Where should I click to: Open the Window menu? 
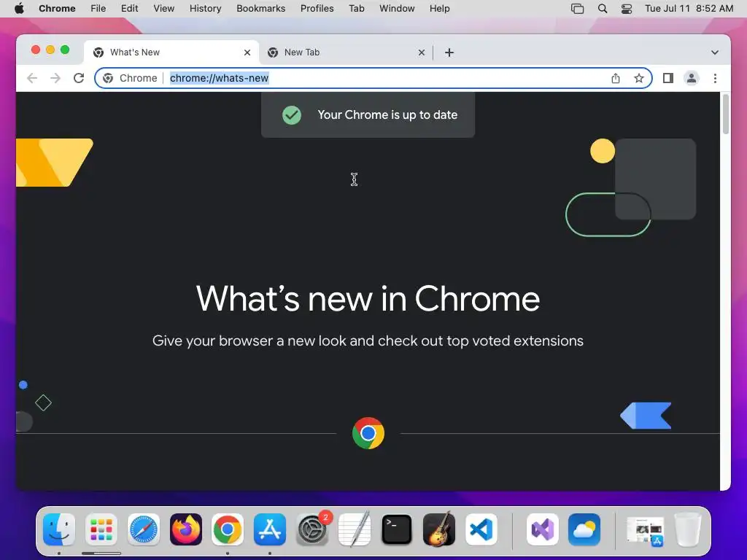point(397,9)
